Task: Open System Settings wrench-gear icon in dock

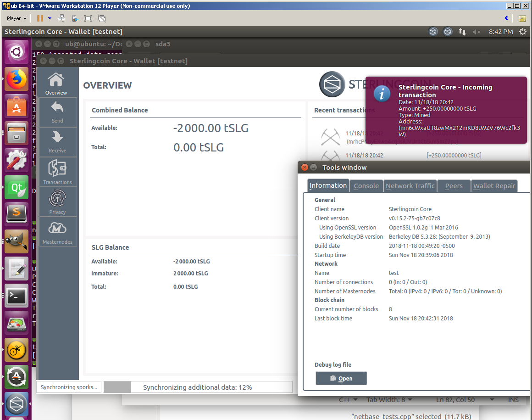Action: (17, 160)
